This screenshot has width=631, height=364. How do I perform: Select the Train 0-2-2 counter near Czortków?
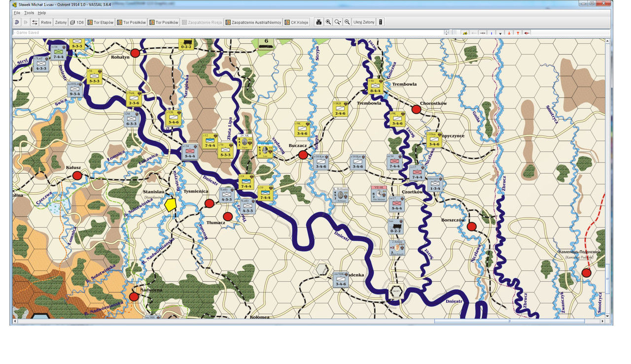pos(396,227)
